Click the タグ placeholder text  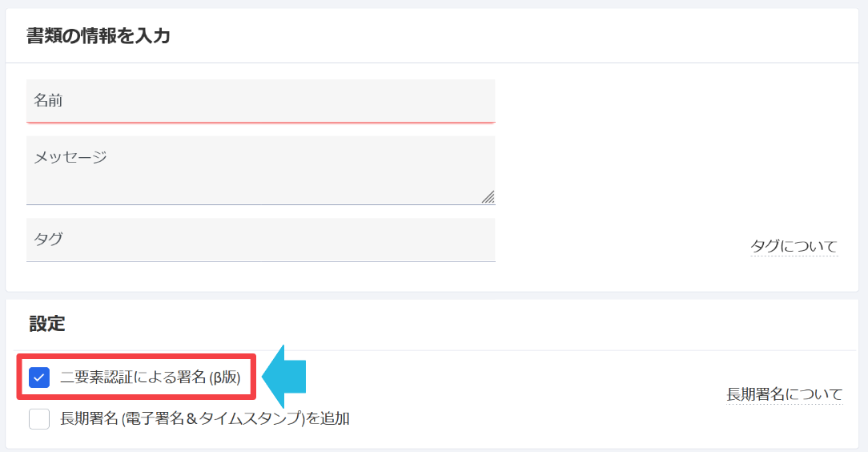tap(48, 239)
